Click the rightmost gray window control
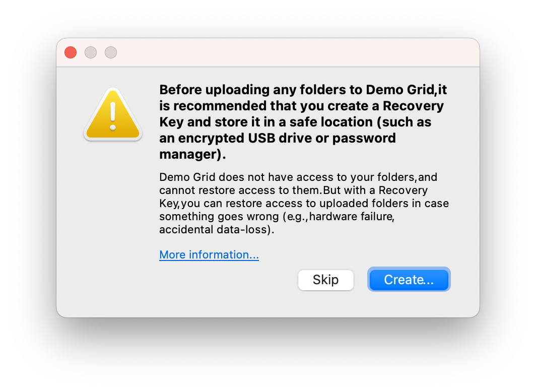 110,52
